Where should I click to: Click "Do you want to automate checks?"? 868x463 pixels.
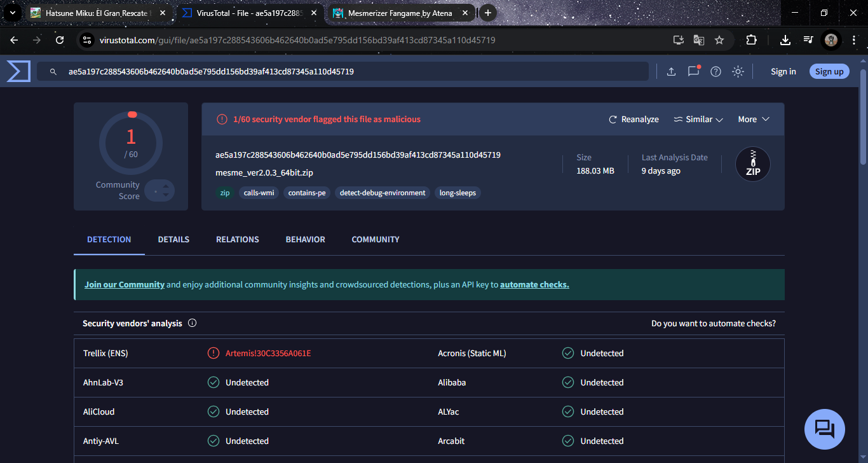click(x=714, y=324)
